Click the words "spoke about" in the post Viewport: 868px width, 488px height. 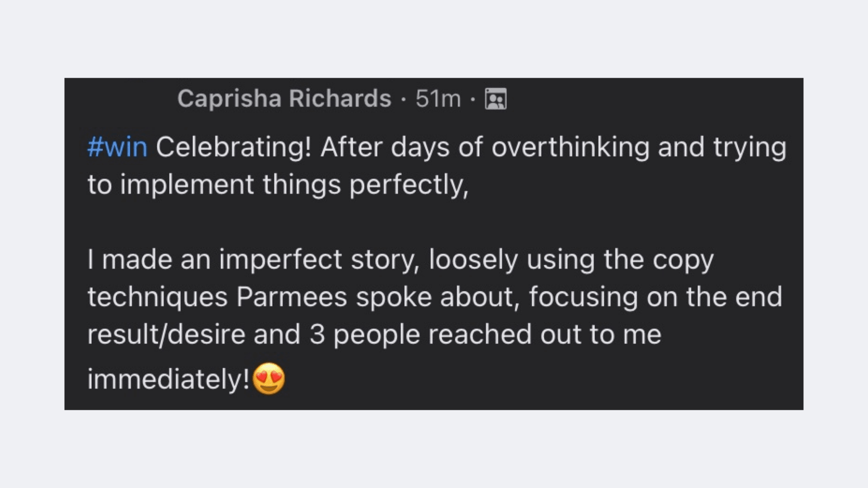[x=435, y=297]
